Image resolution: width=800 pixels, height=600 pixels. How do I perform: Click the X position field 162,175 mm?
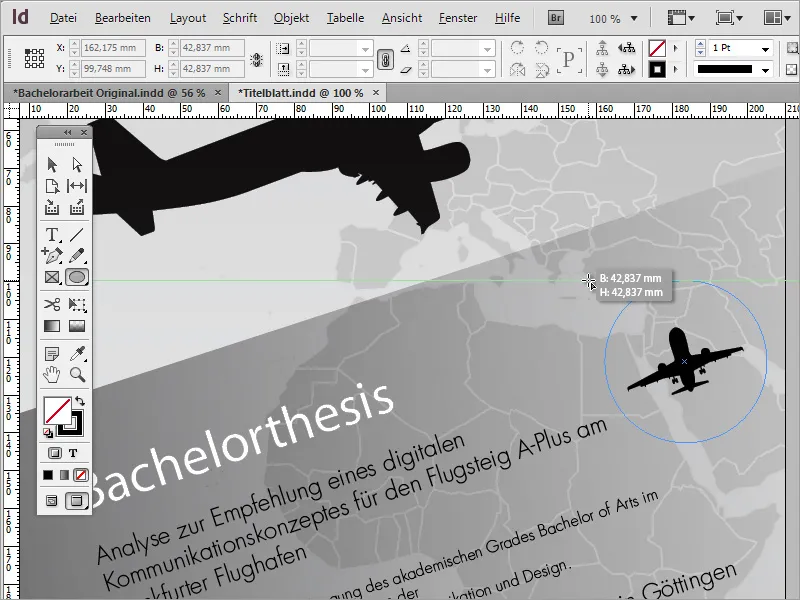(113, 48)
